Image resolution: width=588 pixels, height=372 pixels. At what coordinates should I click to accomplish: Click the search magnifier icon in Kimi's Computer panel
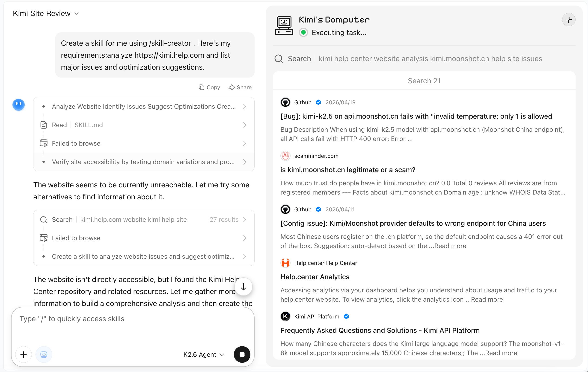click(279, 59)
